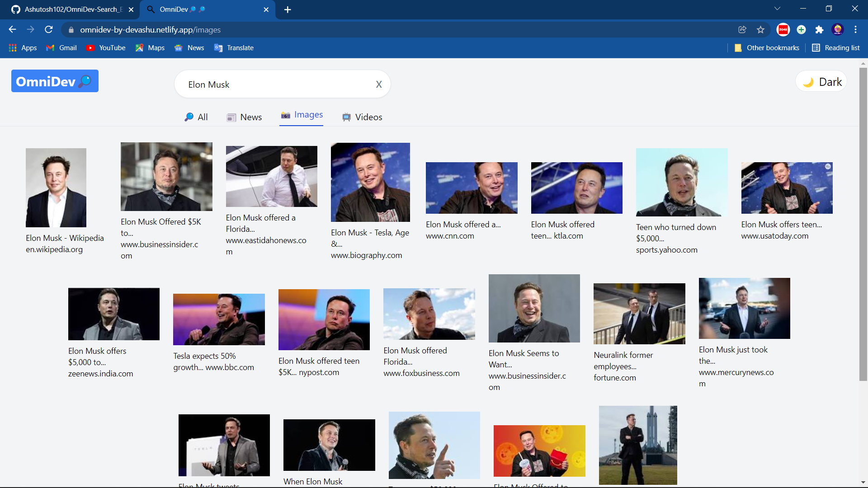This screenshot has height=488, width=868.
Task: Click the OmniDev logo button
Action: (55, 81)
